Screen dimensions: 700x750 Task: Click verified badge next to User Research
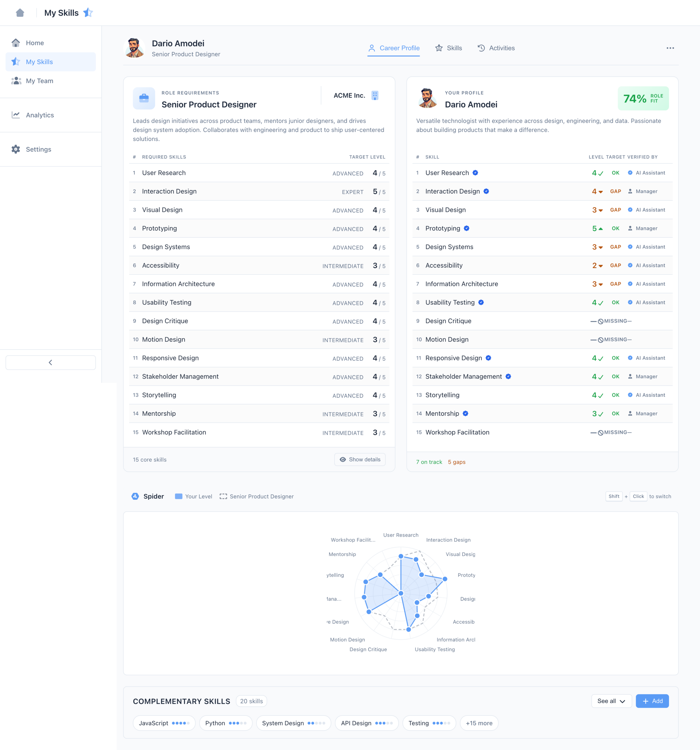(x=476, y=173)
